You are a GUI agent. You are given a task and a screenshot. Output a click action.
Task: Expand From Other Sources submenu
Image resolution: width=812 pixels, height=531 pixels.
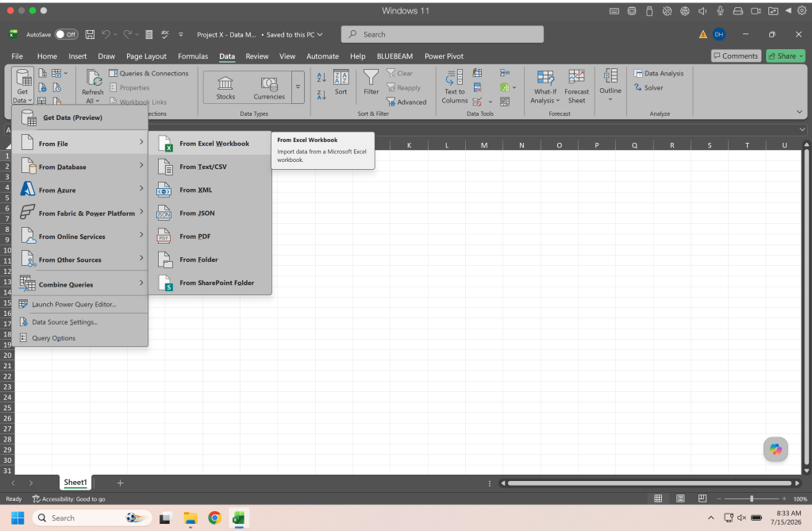[80, 260]
